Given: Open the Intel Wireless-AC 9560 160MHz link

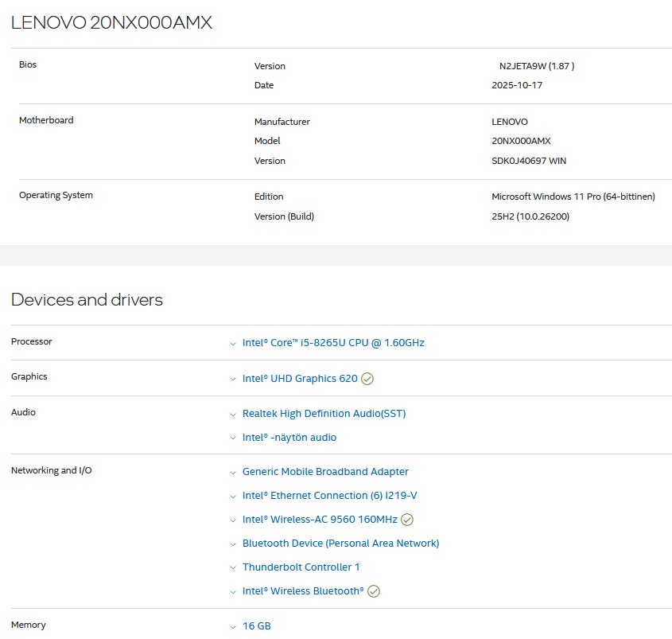Looking at the screenshot, I should coord(320,520).
